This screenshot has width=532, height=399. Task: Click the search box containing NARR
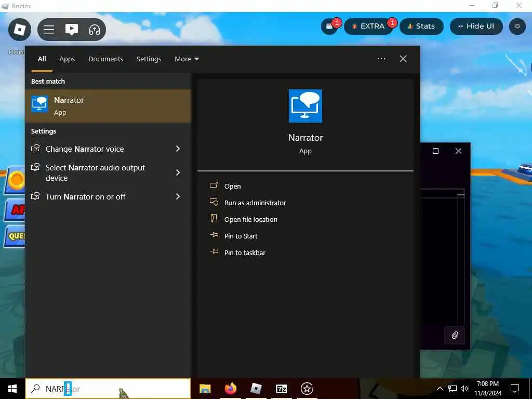(108, 389)
